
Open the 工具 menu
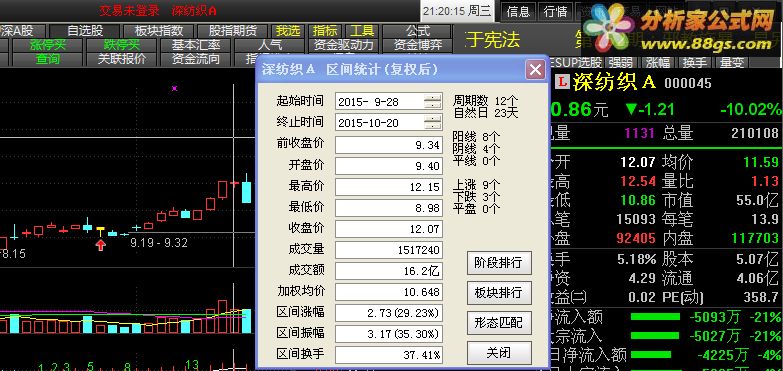click(x=362, y=31)
